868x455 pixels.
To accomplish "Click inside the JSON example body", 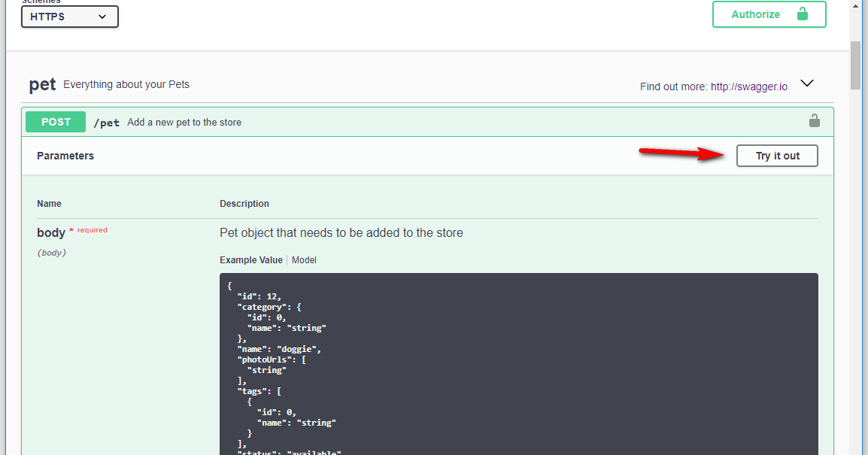I will (519, 353).
